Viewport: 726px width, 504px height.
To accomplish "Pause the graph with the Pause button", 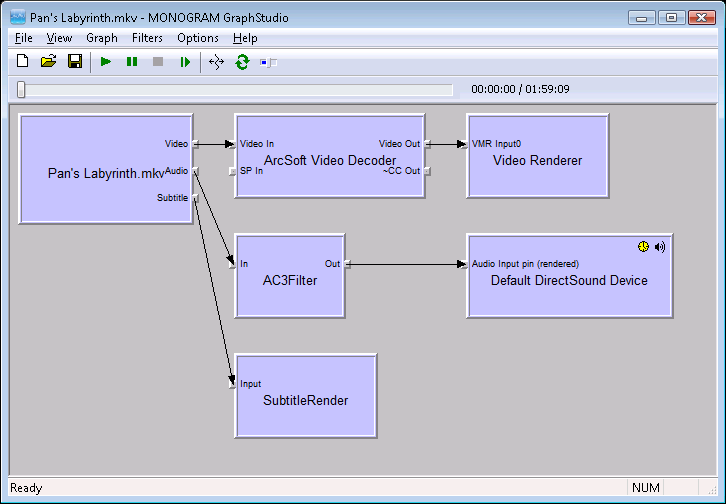I will 132,62.
